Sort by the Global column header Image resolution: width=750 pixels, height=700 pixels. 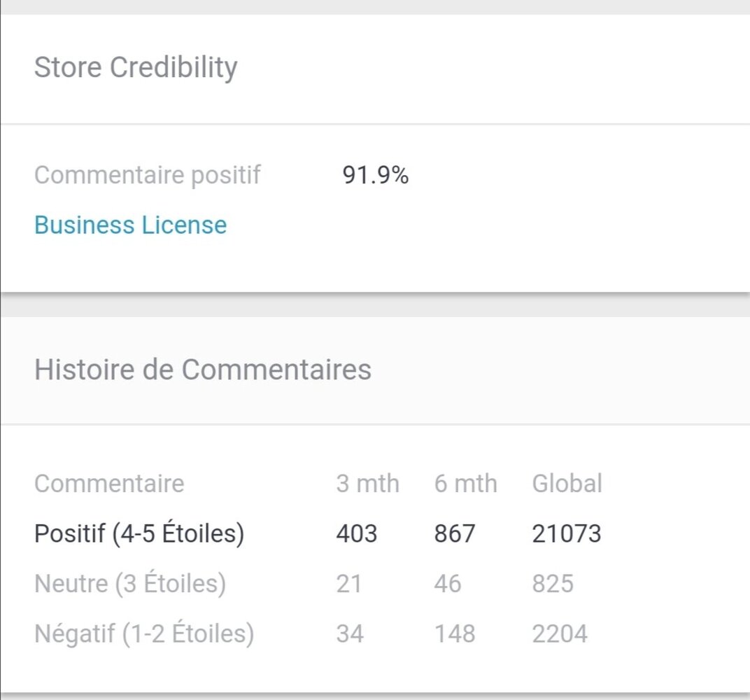click(567, 483)
